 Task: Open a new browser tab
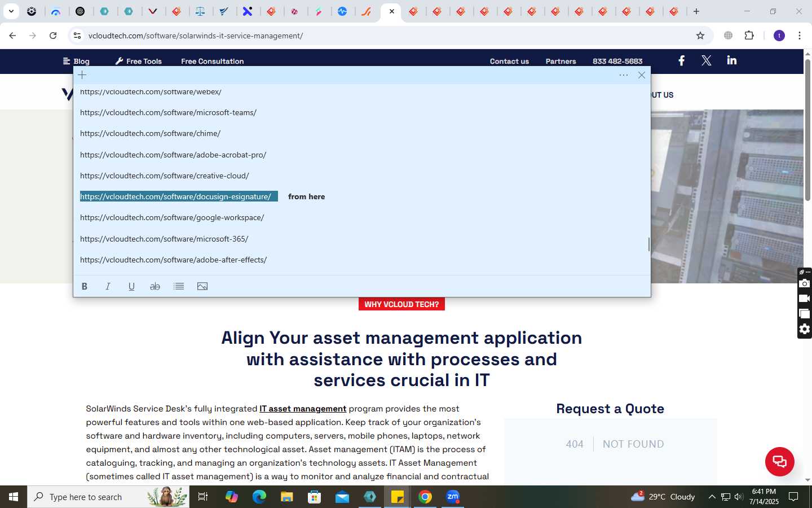click(696, 11)
